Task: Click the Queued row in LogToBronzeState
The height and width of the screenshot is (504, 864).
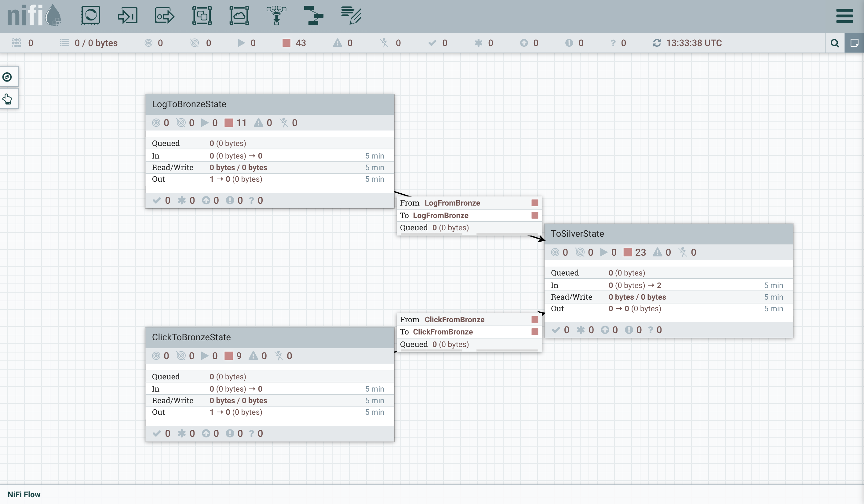Action: [270, 143]
